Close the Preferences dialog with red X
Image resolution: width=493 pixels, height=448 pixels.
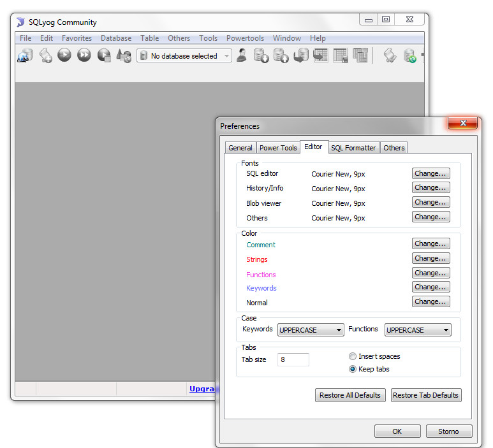463,123
